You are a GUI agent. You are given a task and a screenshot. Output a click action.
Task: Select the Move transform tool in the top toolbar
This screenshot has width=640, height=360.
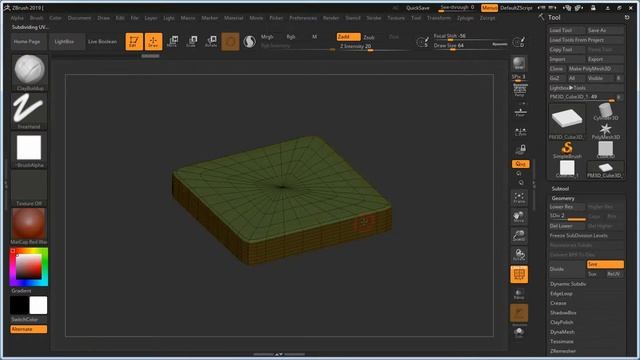click(172, 41)
